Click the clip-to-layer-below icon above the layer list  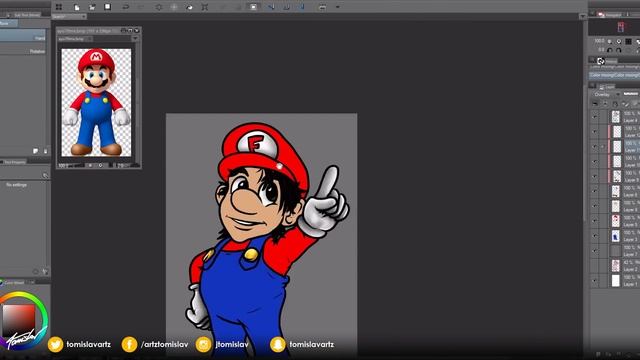point(595,104)
